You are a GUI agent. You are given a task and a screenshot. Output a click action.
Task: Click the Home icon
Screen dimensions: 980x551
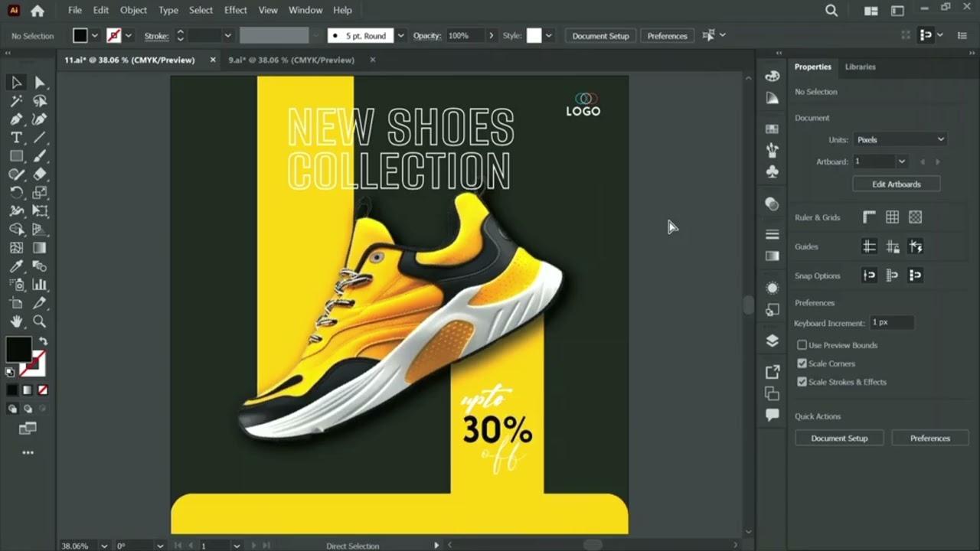(x=38, y=11)
